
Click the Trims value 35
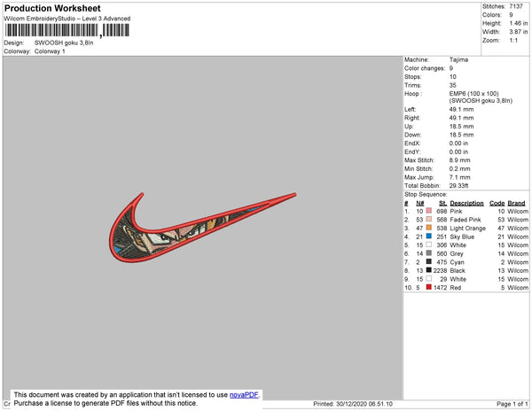tap(452, 85)
